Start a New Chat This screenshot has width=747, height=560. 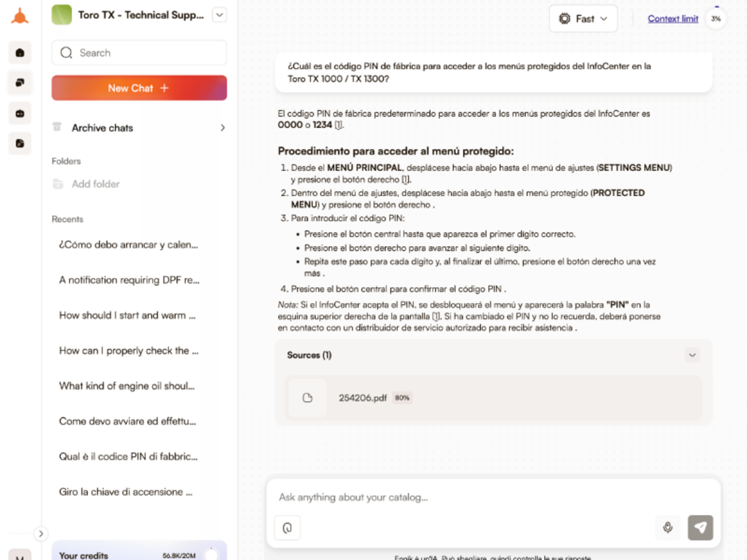[x=139, y=88]
